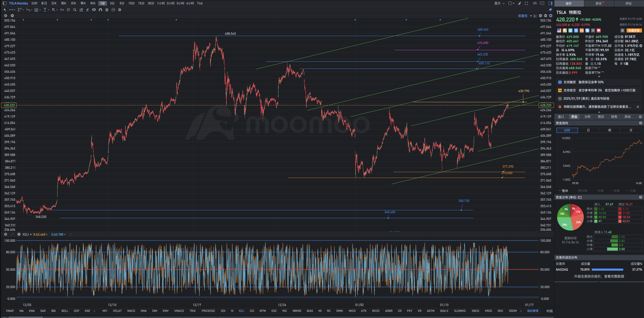Image resolution: width=644 pixels, height=318 pixels.
Task: Open the comment bubble annotation tool
Action: coord(68,10)
